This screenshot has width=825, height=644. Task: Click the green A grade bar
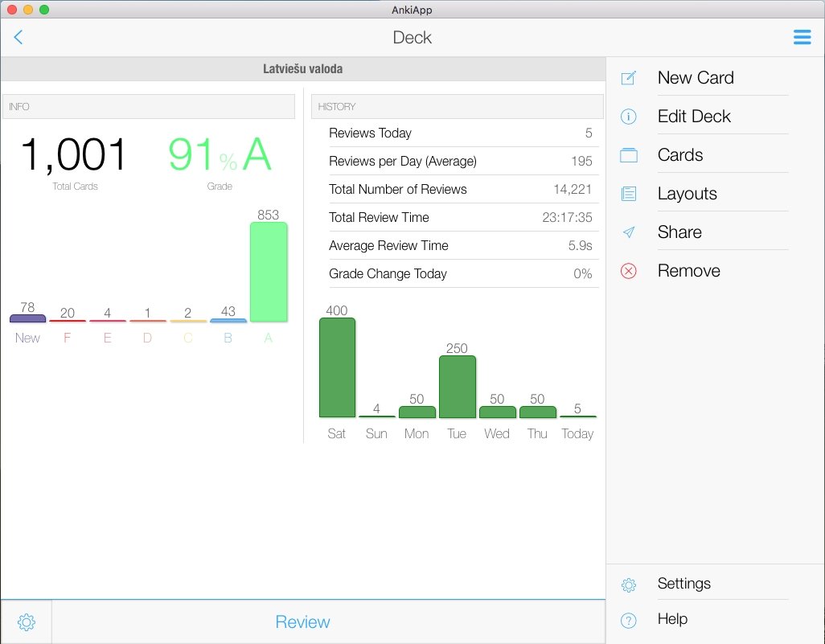[x=269, y=272]
